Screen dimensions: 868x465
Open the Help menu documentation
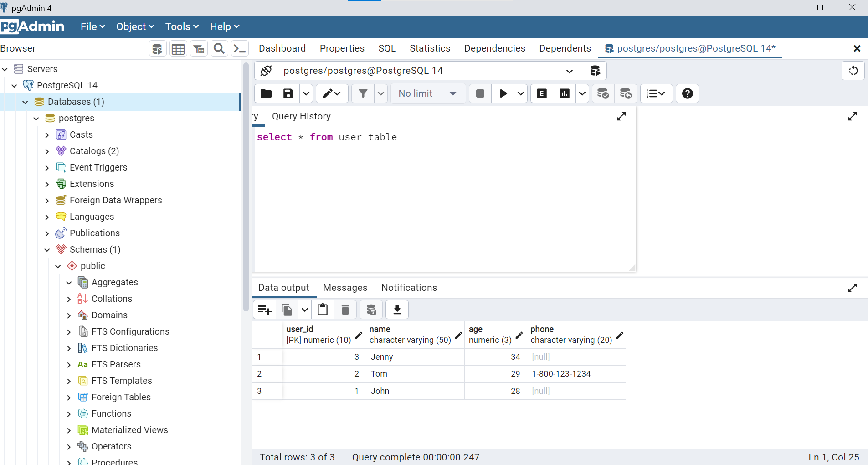[x=224, y=26]
